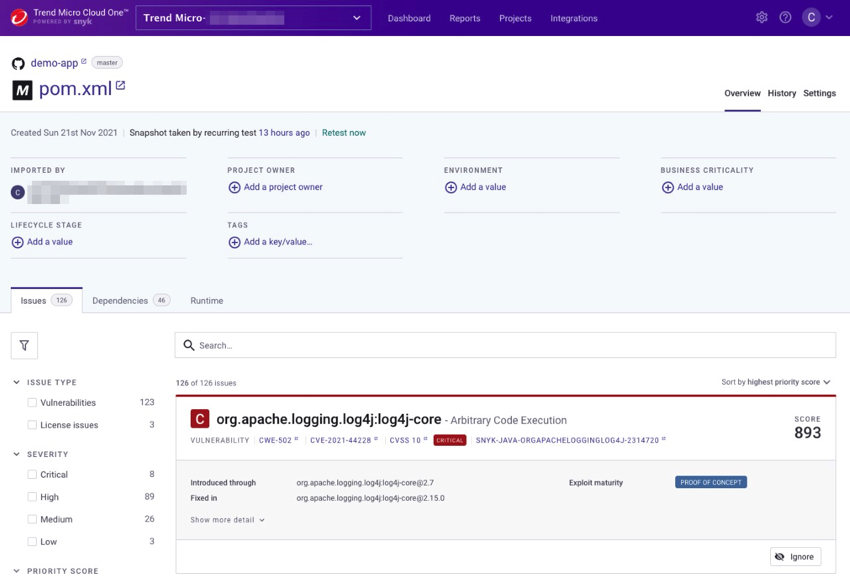Screen dimensions: 850x584
Task: Click the plus icon for tags key/value
Action: (234, 242)
